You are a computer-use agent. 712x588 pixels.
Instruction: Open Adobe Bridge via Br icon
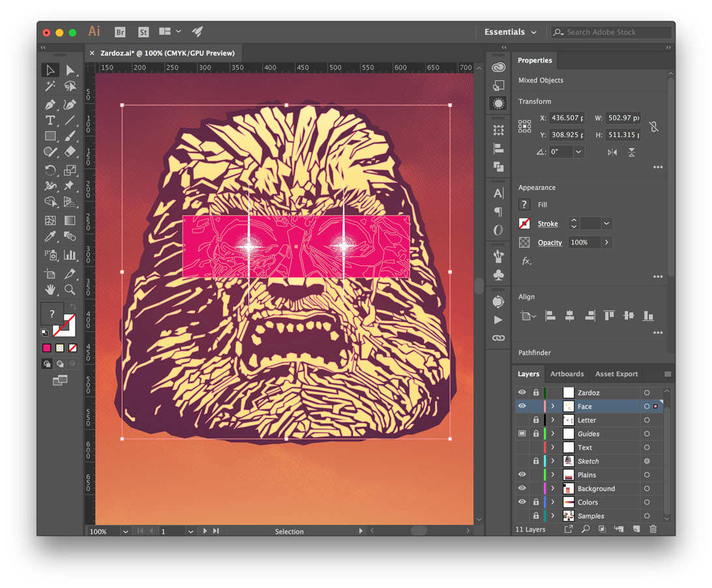(120, 32)
